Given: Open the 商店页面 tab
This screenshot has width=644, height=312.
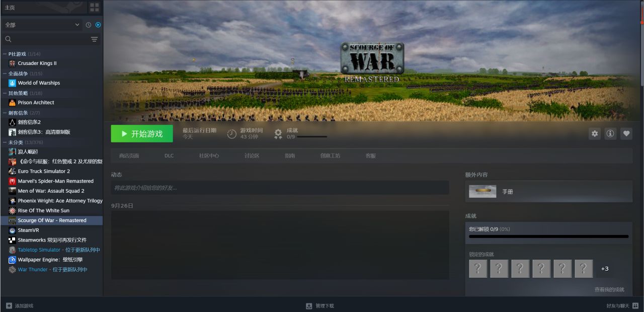Looking at the screenshot, I should pos(129,156).
